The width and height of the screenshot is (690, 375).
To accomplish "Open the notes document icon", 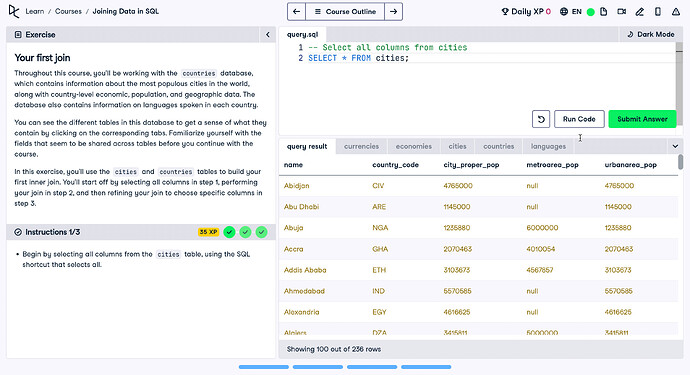I will [604, 11].
